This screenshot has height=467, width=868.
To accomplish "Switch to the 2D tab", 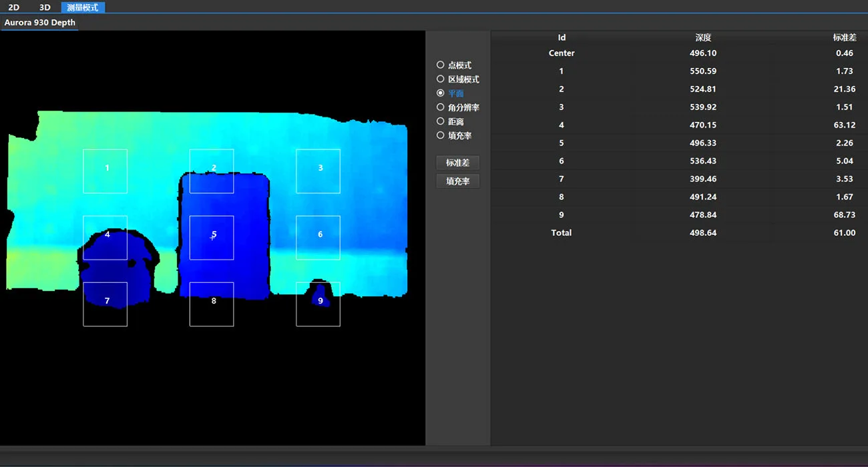I will click(13, 7).
